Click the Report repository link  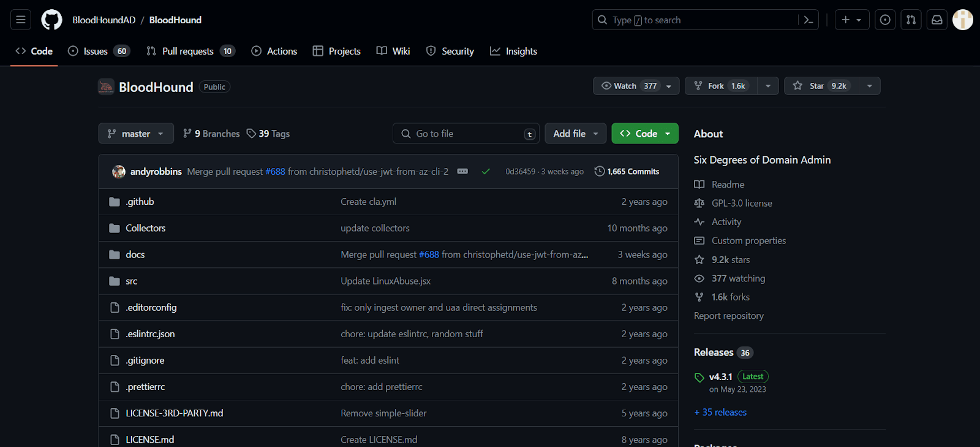pos(729,316)
